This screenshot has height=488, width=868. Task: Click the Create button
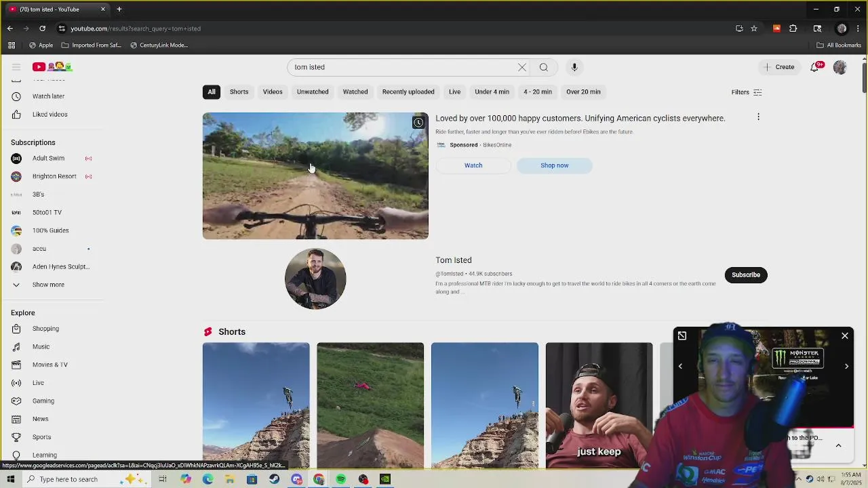(778, 67)
